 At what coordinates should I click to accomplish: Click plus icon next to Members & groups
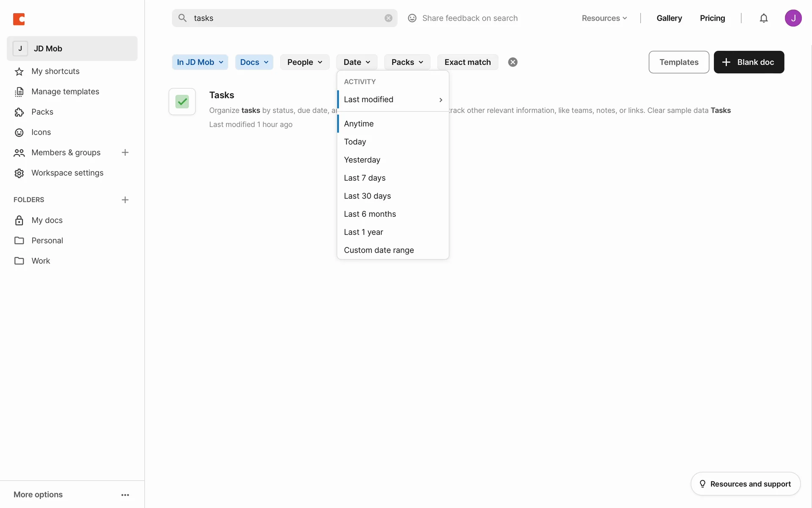(x=125, y=152)
